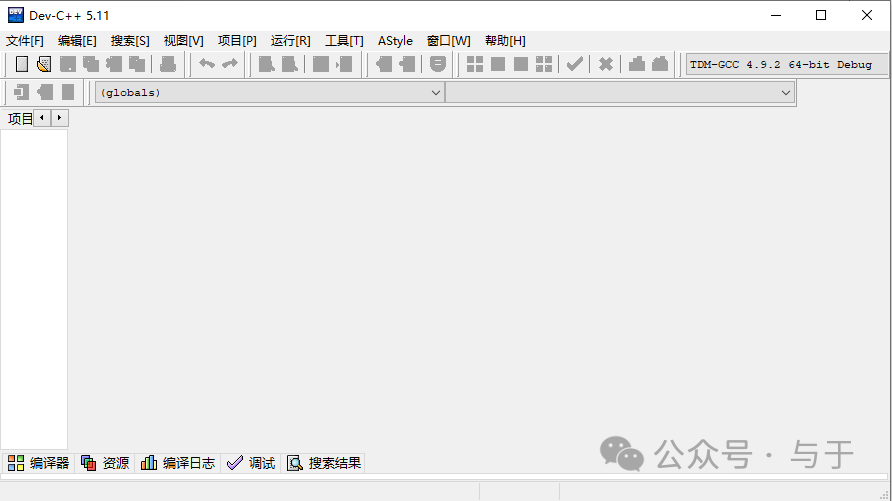Screen dimensions: 892x501
Task: Click the Save All toolbar icon
Action: coord(91,64)
